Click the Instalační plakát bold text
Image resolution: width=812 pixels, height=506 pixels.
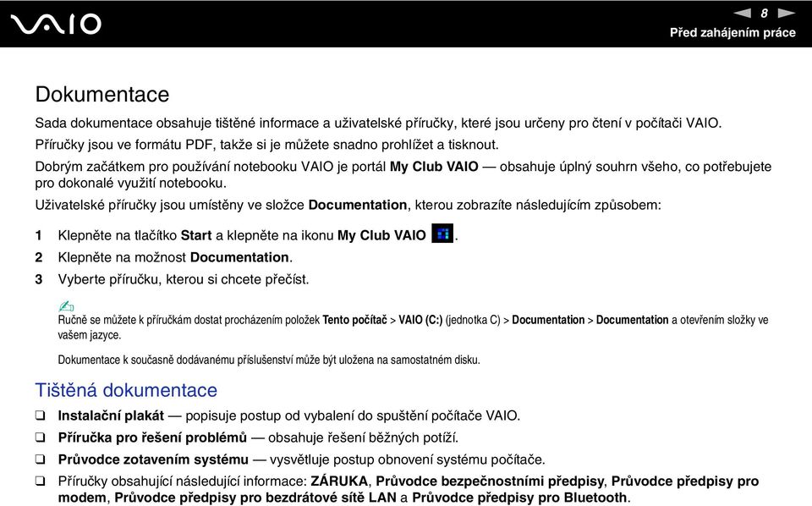point(111,415)
